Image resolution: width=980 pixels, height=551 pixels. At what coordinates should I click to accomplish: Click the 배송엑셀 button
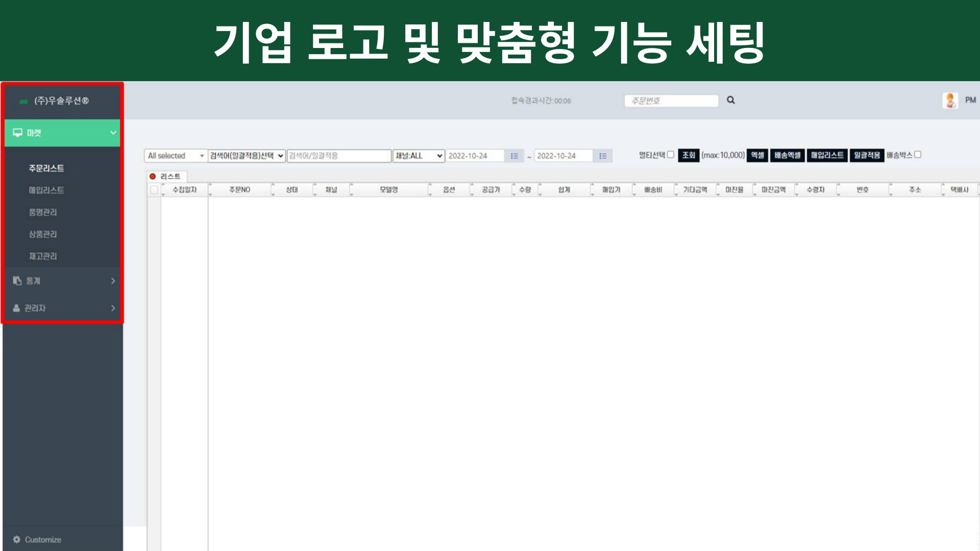787,155
